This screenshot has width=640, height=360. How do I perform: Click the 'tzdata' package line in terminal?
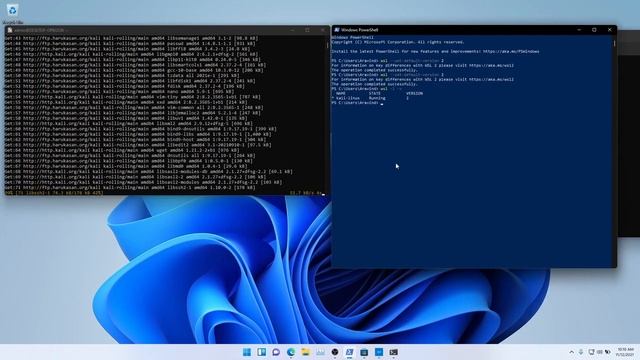(122, 76)
